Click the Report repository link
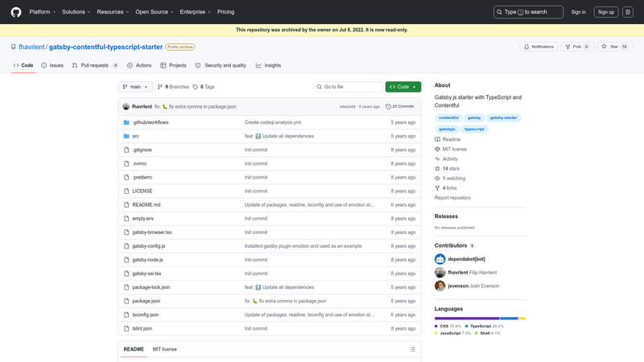 point(452,198)
